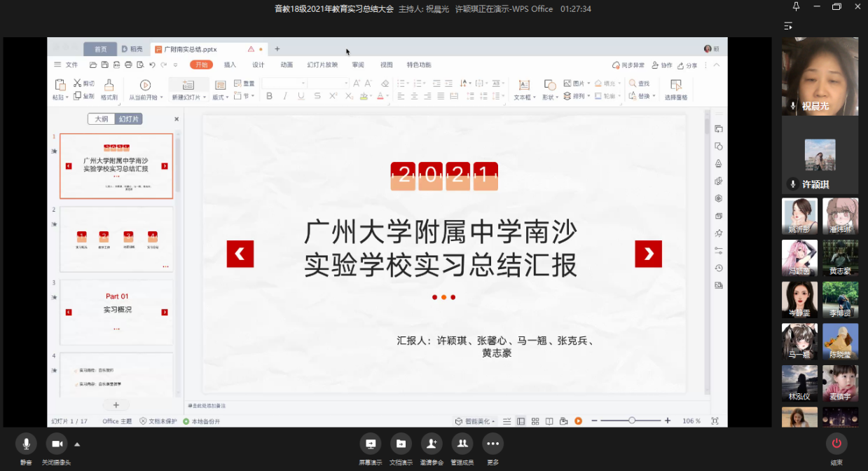Click the red previous arrow on the slide

(240, 254)
